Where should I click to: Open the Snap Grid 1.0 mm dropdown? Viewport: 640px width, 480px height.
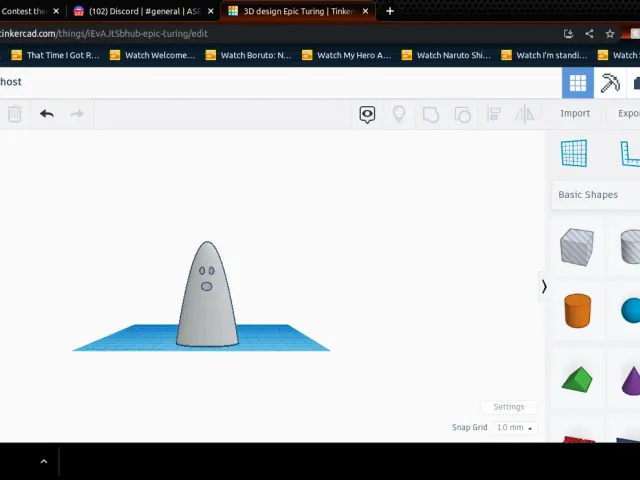(x=514, y=427)
